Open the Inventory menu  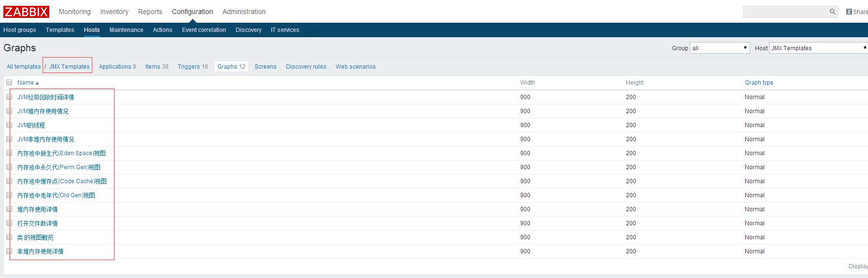[114, 12]
